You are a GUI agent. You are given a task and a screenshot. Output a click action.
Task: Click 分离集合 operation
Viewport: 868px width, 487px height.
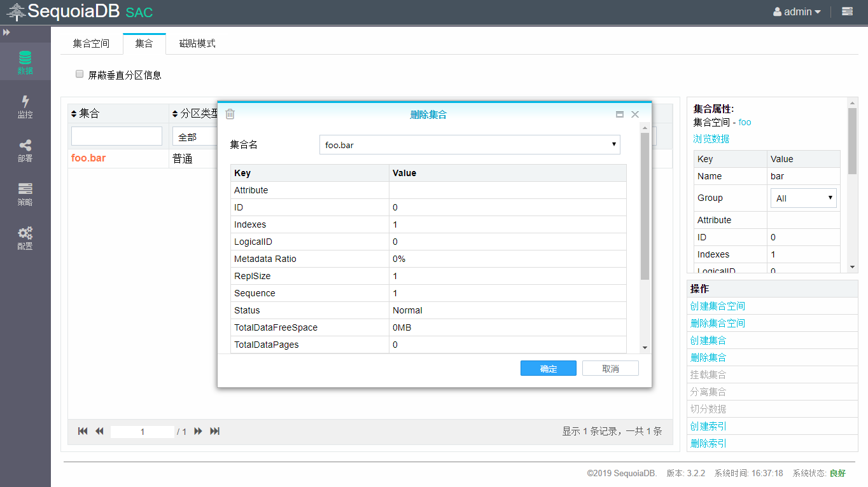708,392
